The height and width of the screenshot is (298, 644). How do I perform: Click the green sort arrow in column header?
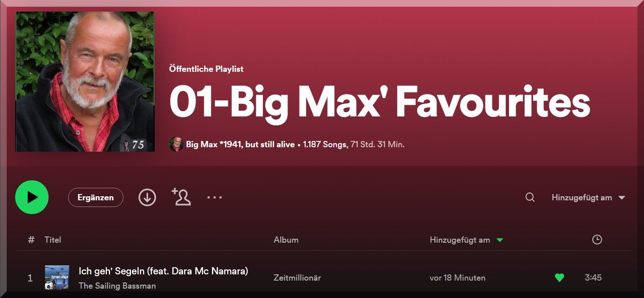tap(500, 240)
